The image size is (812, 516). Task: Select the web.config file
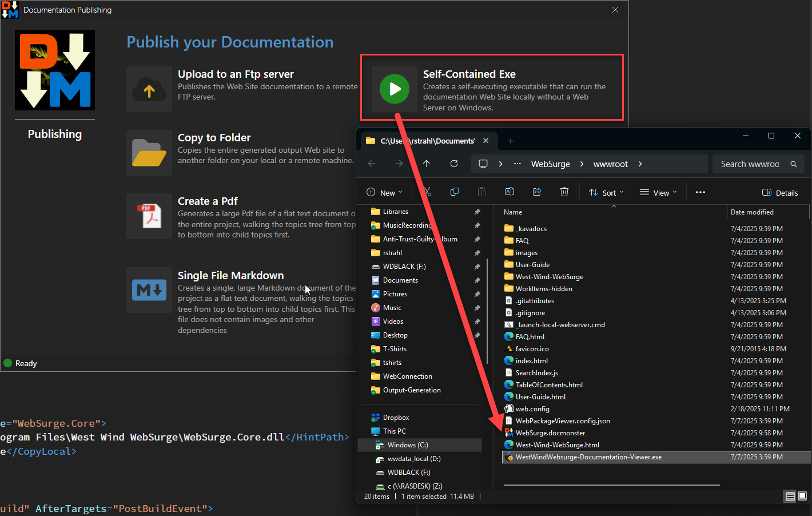point(532,409)
